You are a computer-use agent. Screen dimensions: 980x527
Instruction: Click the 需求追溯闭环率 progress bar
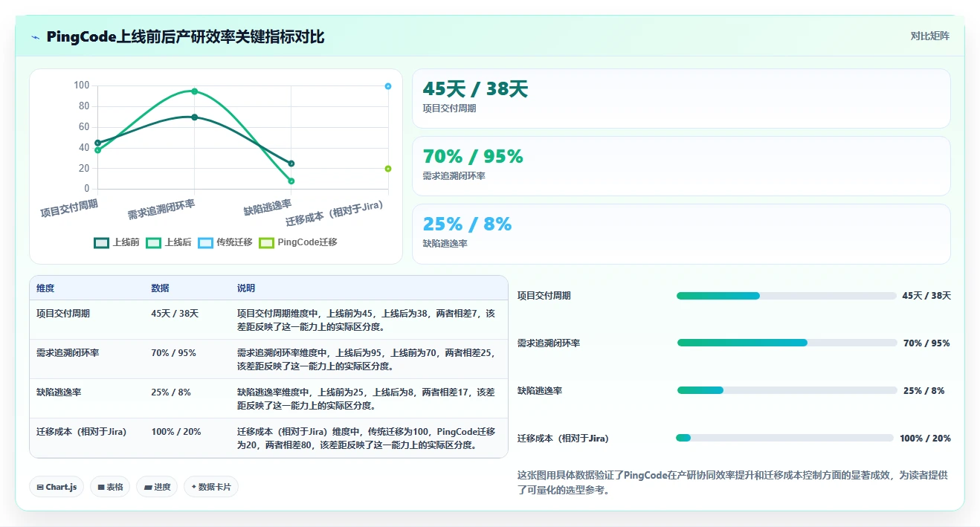(x=787, y=343)
